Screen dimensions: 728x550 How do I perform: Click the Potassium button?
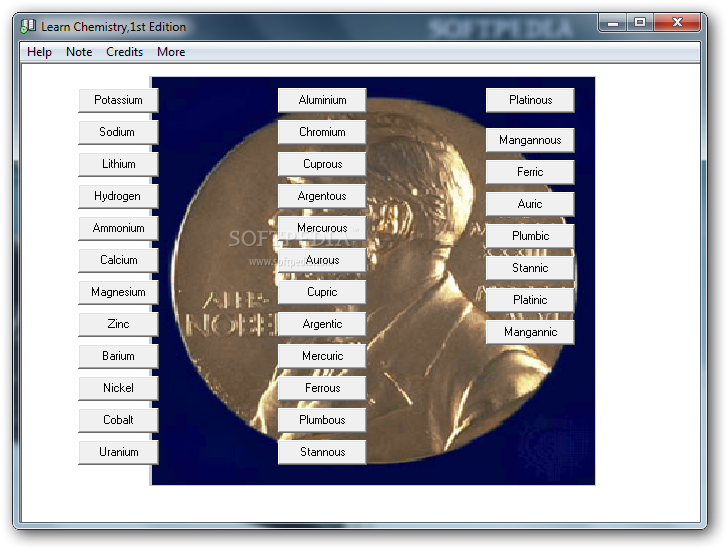click(x=118, y=100)
